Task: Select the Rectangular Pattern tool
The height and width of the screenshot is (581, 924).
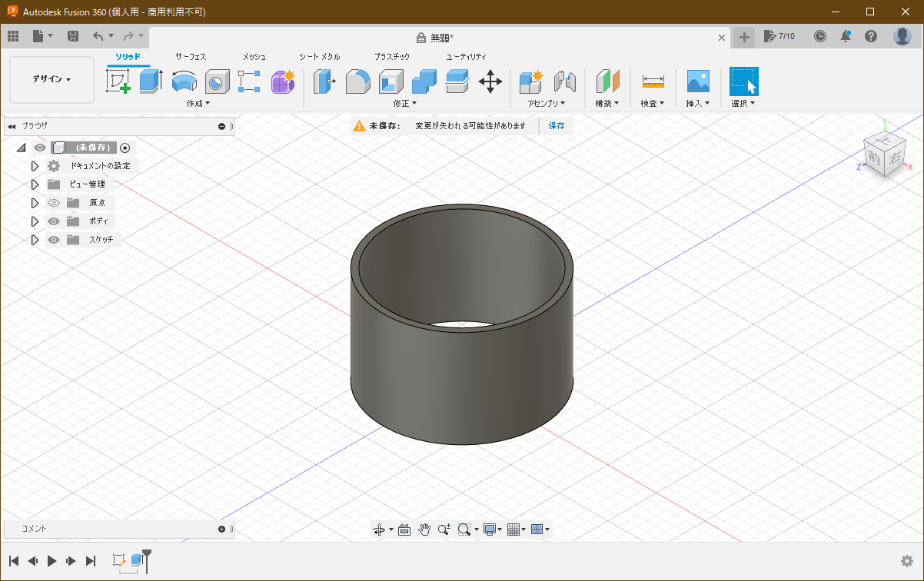Action: pos(250,81)
